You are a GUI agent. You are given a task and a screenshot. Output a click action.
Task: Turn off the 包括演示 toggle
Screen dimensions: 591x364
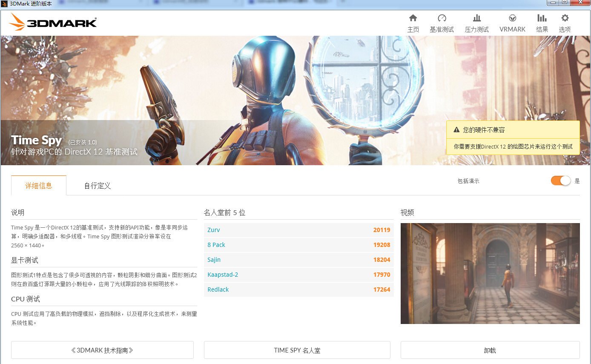[560, 181]
